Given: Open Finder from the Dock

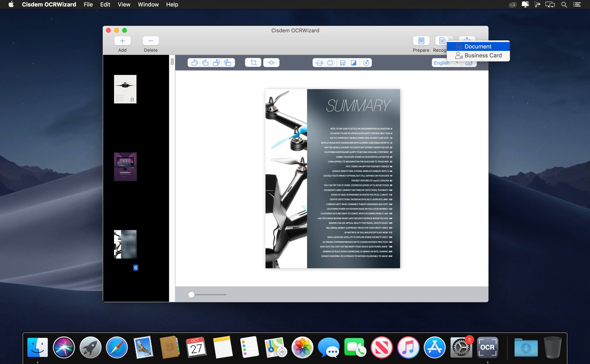Looking at the screenshot, I should [x=38, y=347].
